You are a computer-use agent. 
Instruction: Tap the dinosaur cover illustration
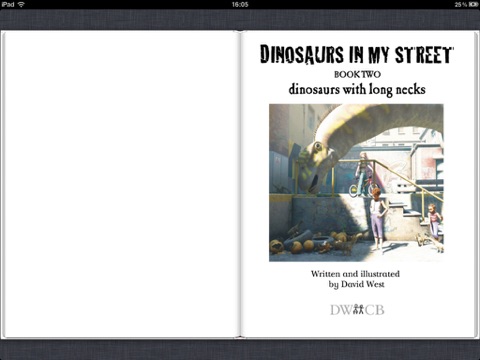tap(356, 183)
